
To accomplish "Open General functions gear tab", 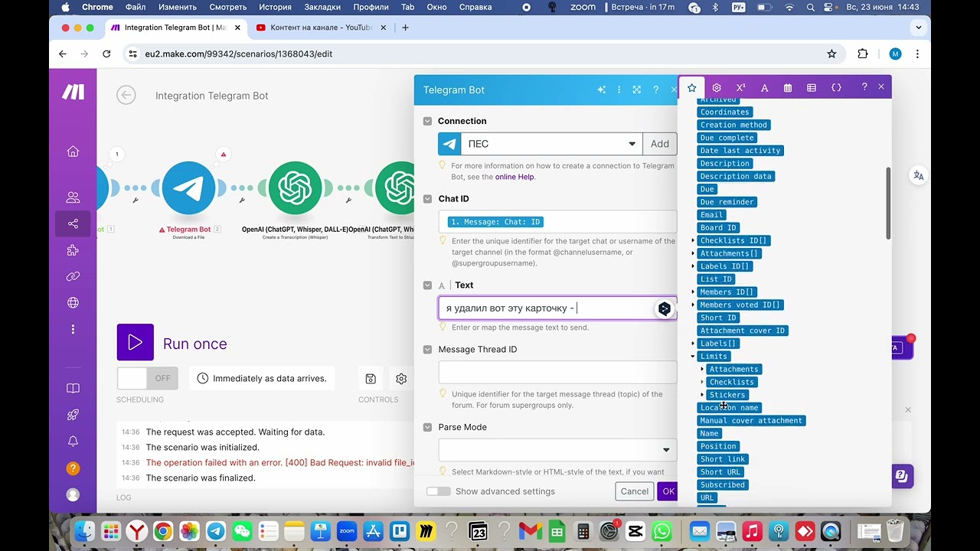I will tap(717, 88).
